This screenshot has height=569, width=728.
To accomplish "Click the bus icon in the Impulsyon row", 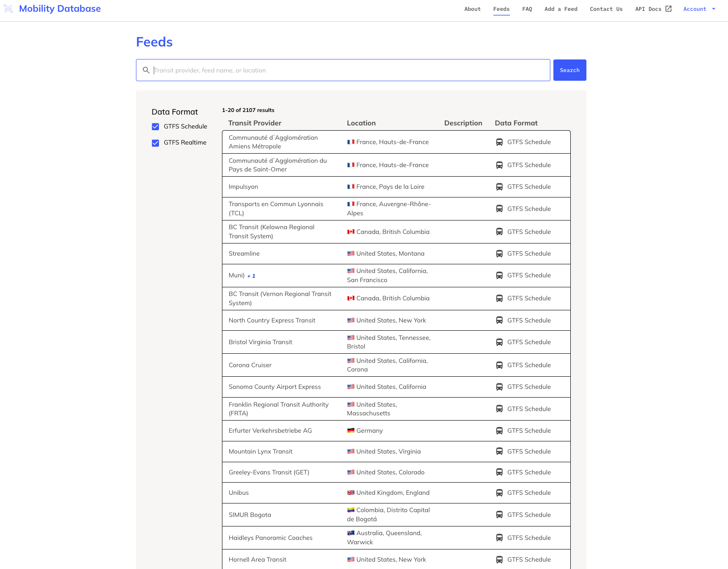I will [500, 187].
